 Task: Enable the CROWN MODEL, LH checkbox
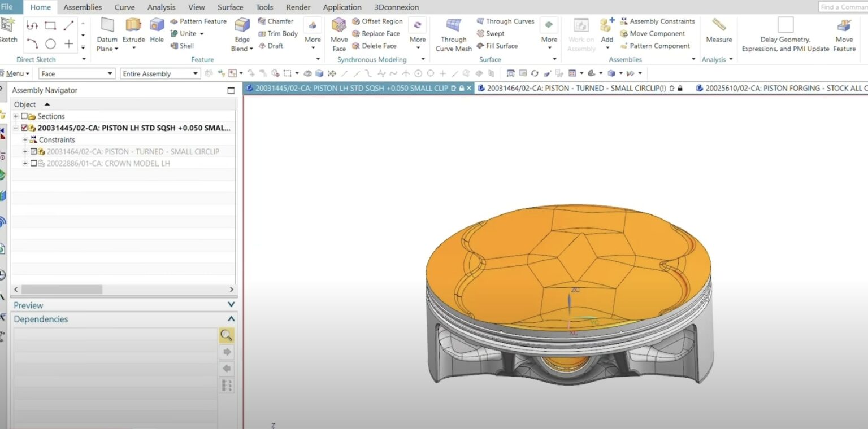pos(34,163)
